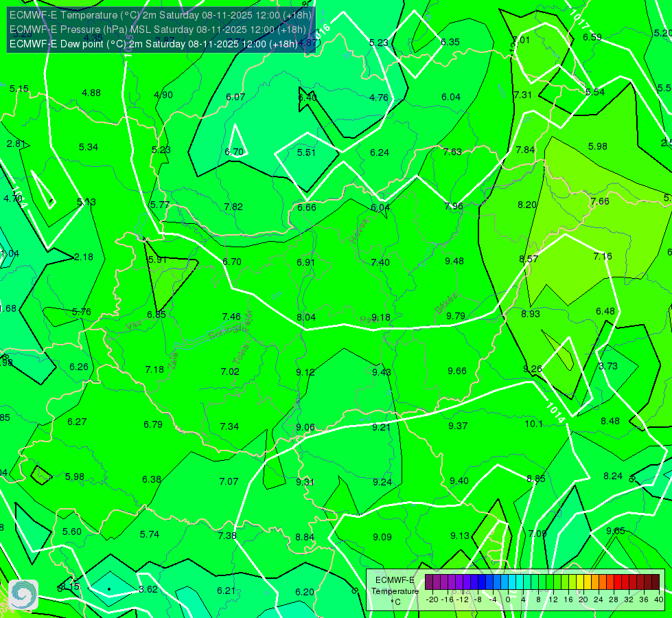The width and height of the screenshot is (672, 618).
Task: Click the 8.93 temperature value
Action: coord(531,314)
